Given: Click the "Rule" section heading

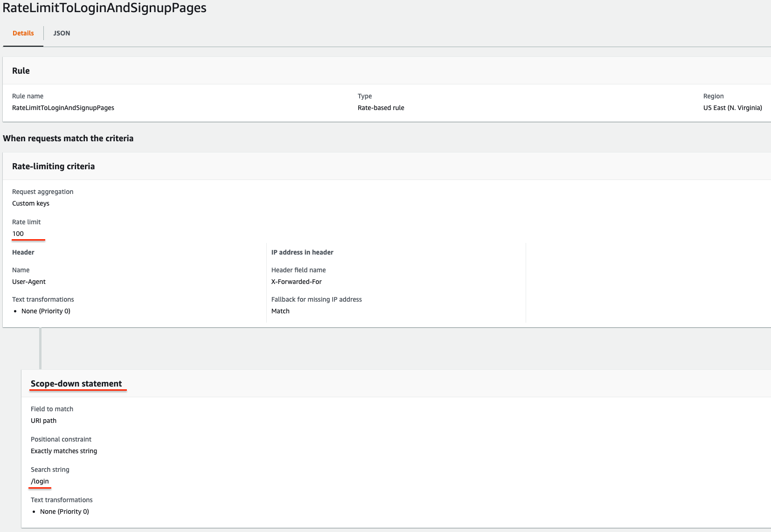Looking at the screenshot, I should tap(21, 71).
